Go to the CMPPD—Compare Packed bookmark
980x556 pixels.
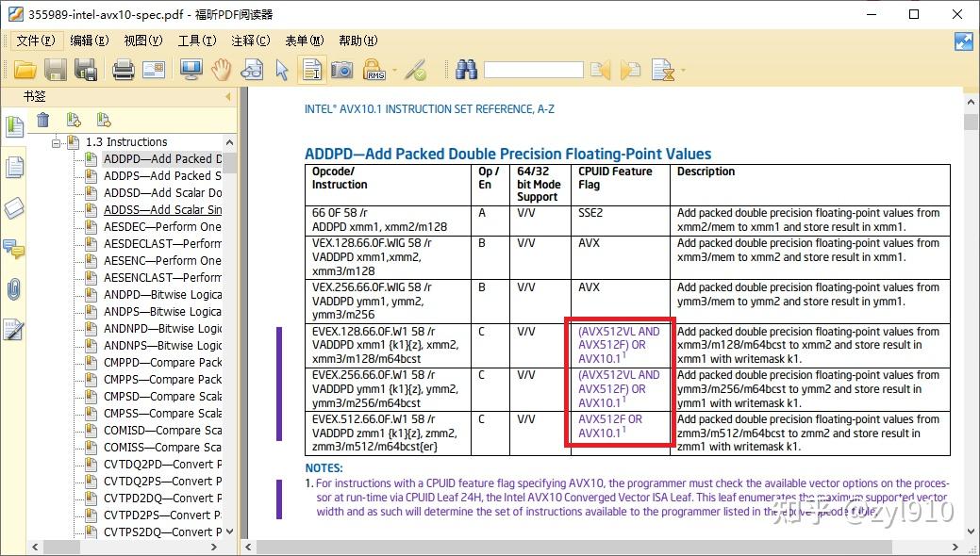(162, 362)
